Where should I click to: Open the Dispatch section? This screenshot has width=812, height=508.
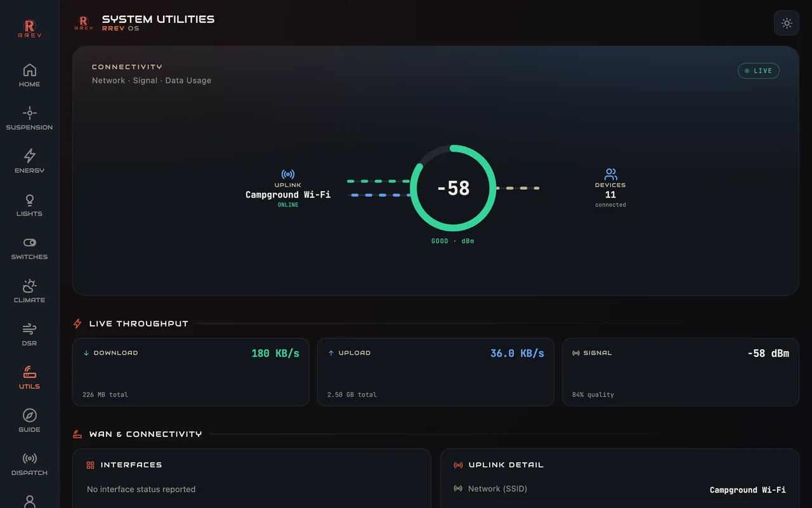pos(29,464)
